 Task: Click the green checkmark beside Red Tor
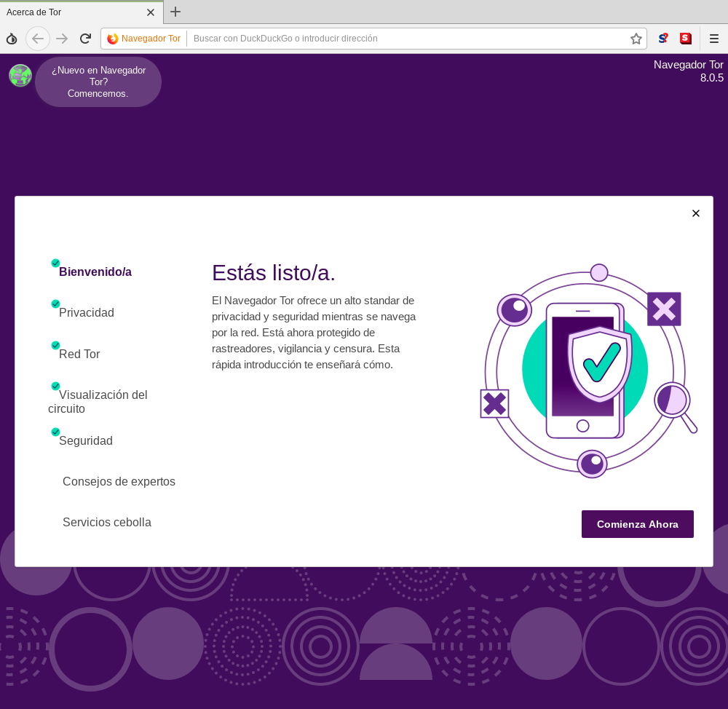55,346
